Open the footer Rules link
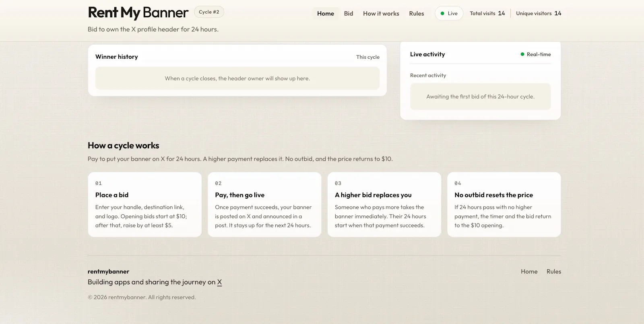 coord(554,271)
